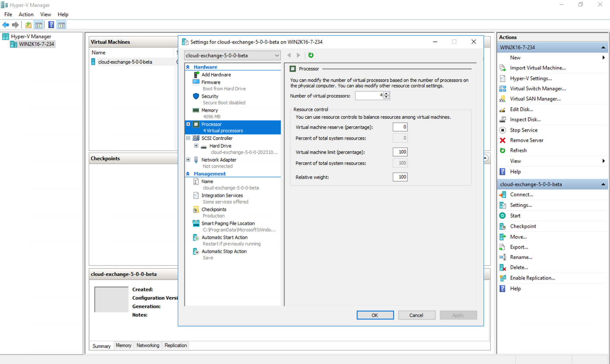Screen dimensions: 610x364
Task: Collapse WIN2K16-7-234 actions section
Action: tap(603, 48)
